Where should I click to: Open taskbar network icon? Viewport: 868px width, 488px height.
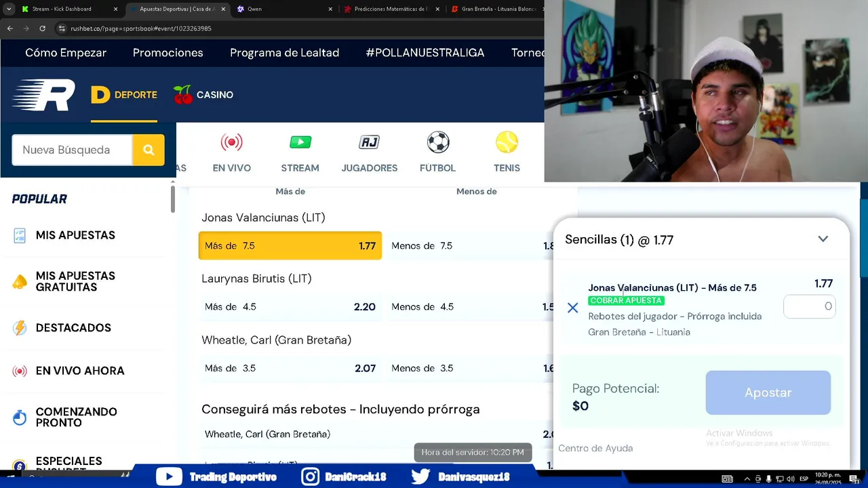780,479
